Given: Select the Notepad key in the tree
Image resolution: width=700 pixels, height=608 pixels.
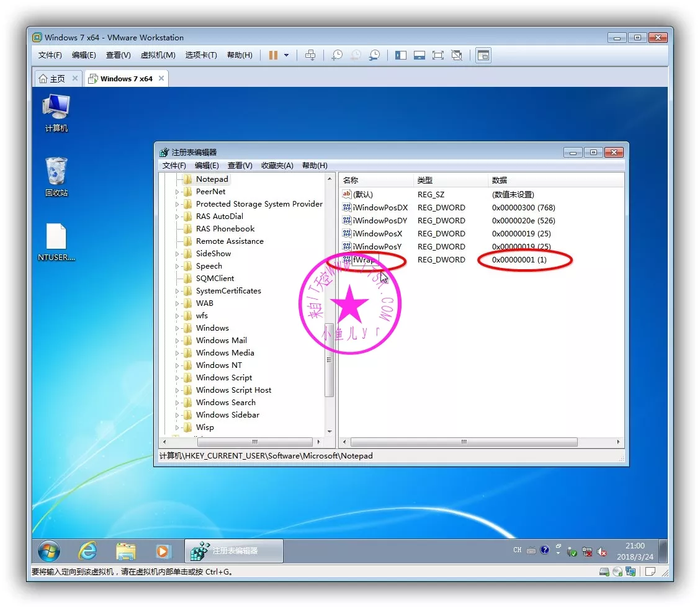Looking at the screenshot, I should [x=212, y=179].
